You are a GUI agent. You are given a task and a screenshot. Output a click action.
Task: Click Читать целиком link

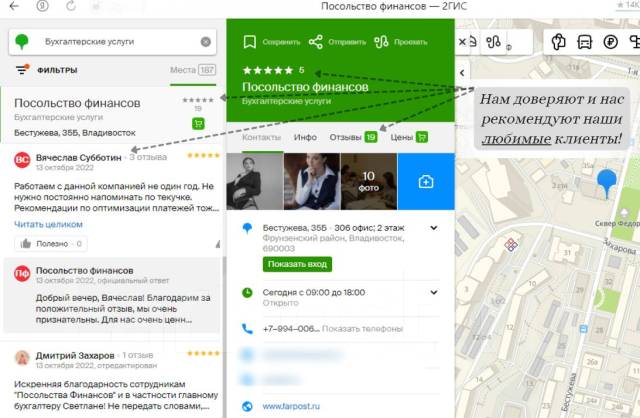[x=48, y=224]
